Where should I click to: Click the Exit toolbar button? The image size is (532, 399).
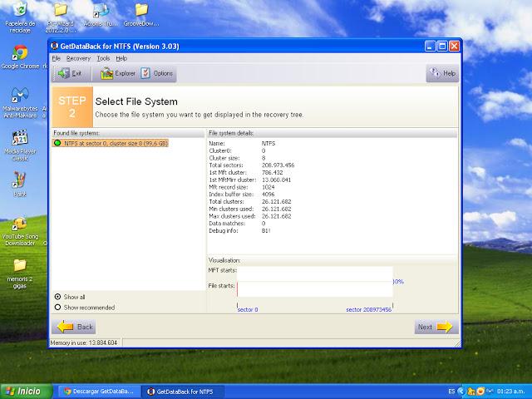pyautogui.click(x=69, y=73)
